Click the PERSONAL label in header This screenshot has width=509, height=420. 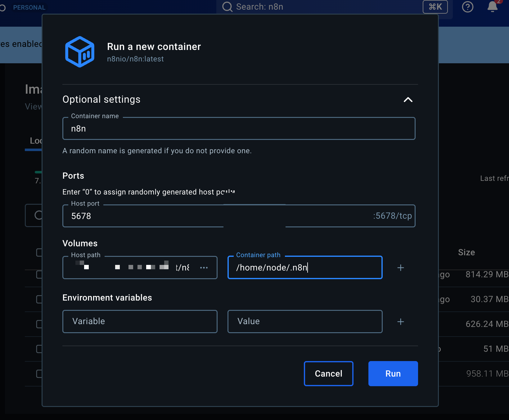point(29,7)
